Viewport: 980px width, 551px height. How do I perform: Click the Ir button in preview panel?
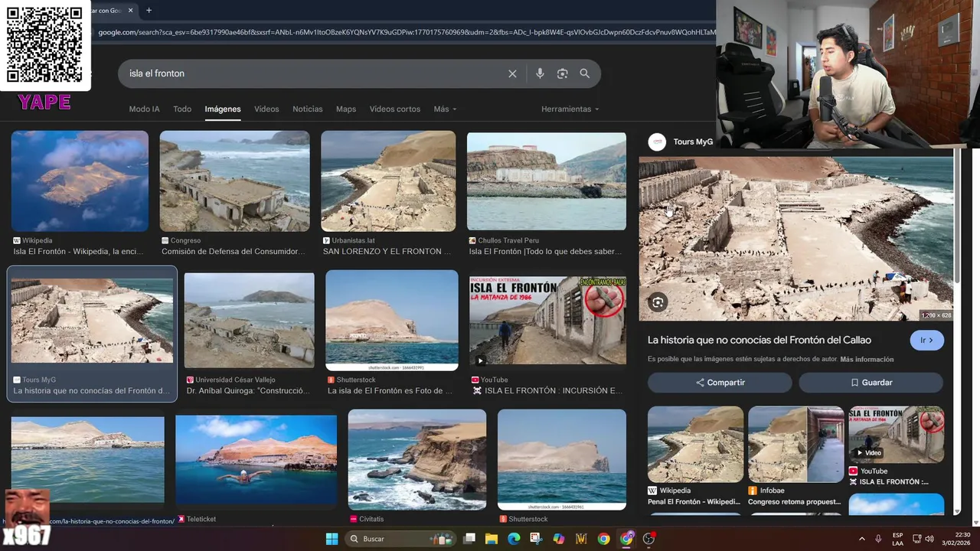click(927, 340)
